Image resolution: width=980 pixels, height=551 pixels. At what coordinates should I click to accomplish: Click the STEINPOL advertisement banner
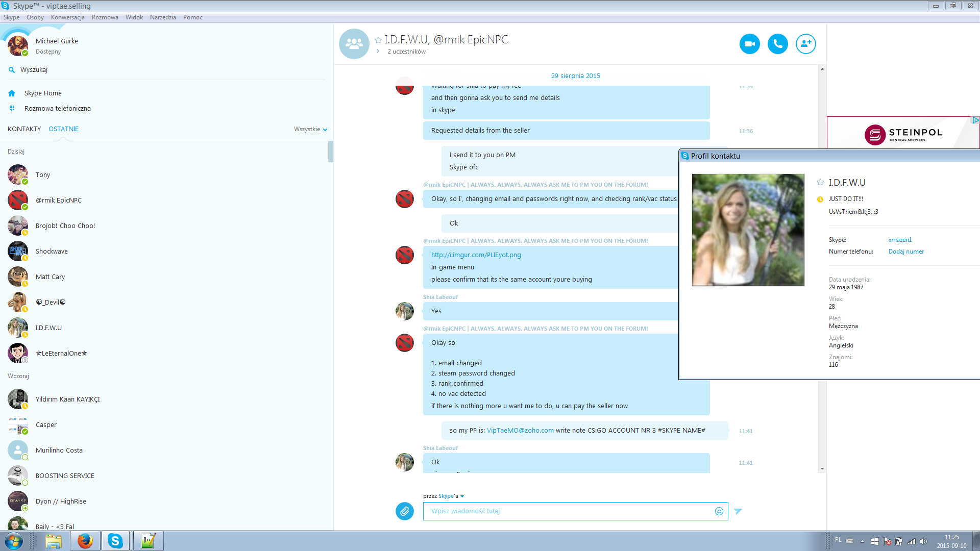pyautogui.click(x=903, y=133)
